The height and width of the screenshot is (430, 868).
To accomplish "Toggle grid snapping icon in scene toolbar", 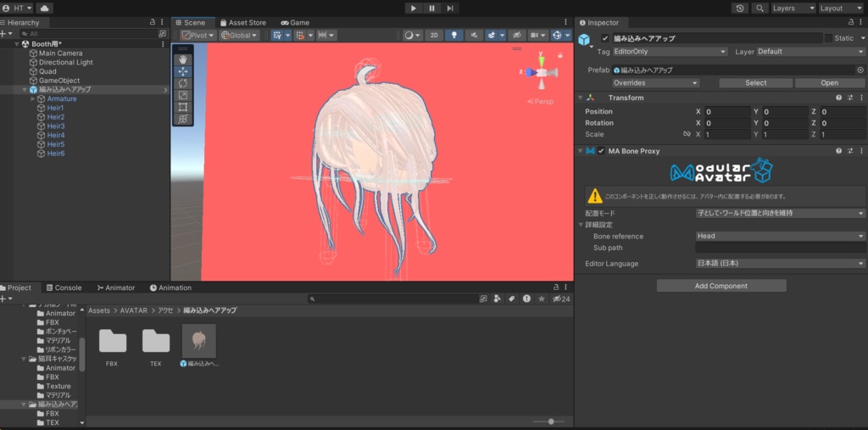I will pos(277,35).
